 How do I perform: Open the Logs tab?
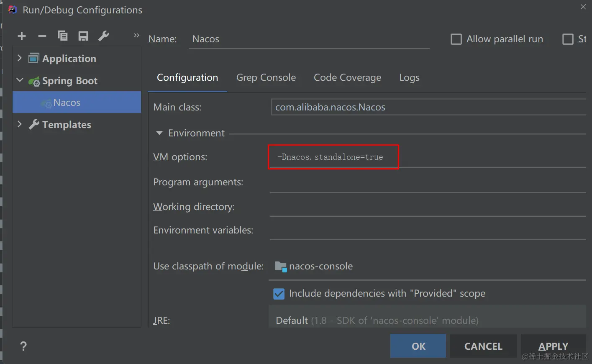409,77
